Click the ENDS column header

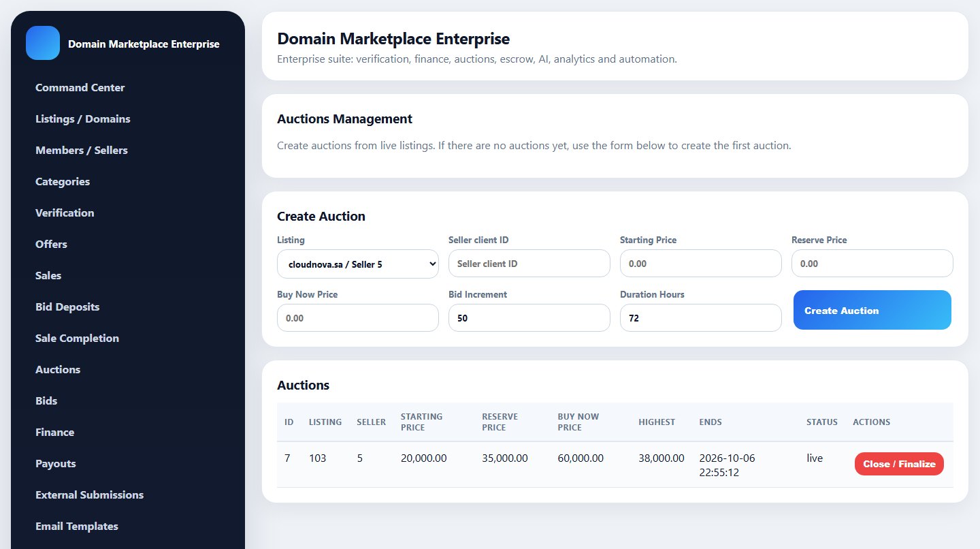click(710, 422)
